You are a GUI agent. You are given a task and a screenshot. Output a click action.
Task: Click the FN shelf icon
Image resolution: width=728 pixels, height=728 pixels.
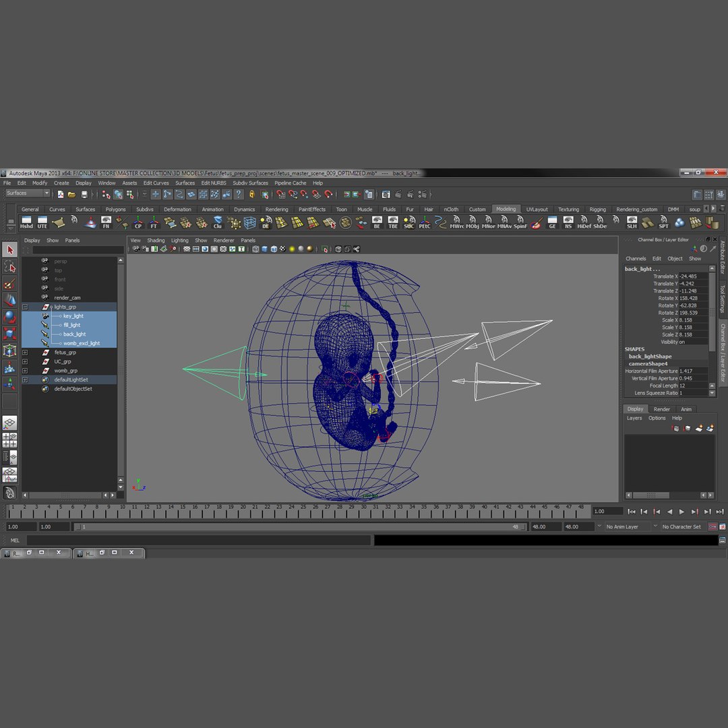[x=106, y=222]
